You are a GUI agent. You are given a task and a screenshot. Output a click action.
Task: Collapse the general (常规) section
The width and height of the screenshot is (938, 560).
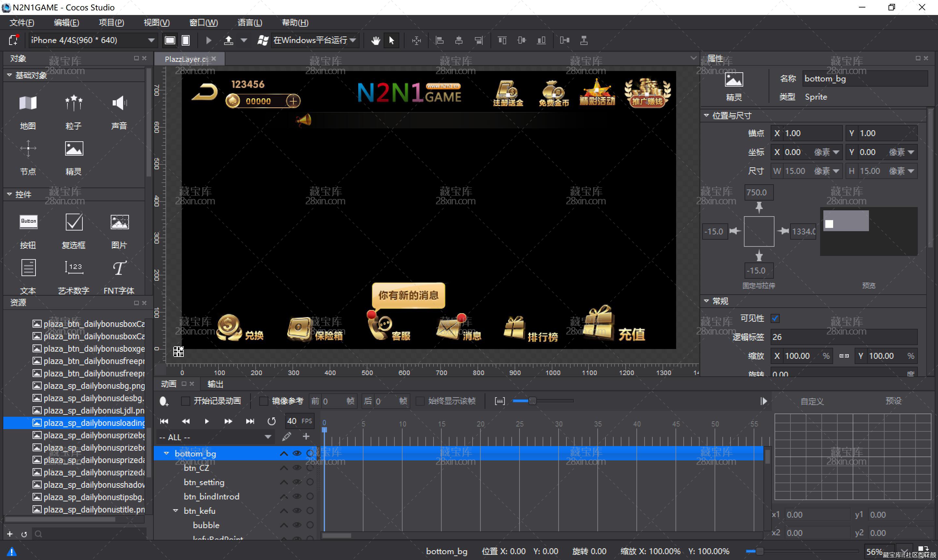[706, 301]
